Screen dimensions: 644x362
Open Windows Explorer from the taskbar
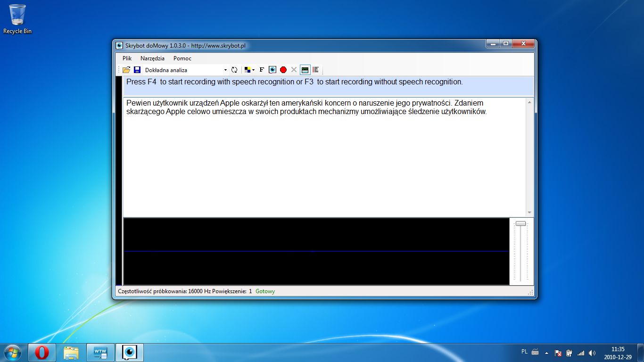pyautogui.click(x=71, y=353)
